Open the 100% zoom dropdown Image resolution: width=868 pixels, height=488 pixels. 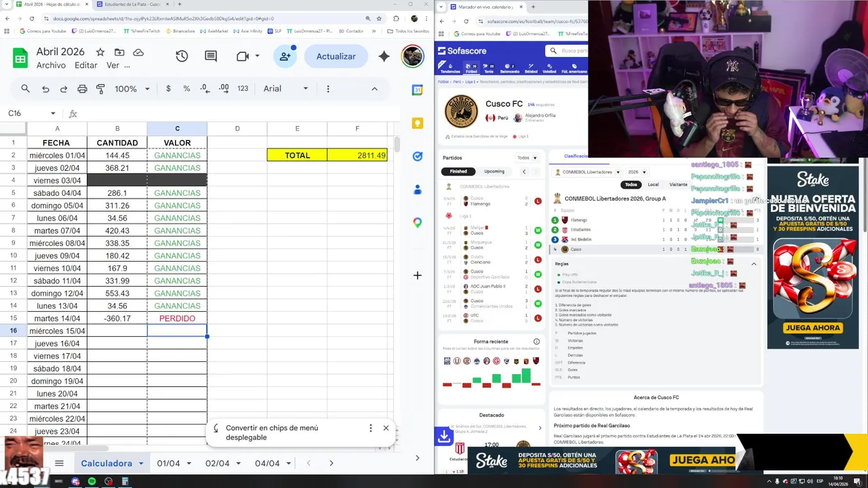tap(132, 89)
